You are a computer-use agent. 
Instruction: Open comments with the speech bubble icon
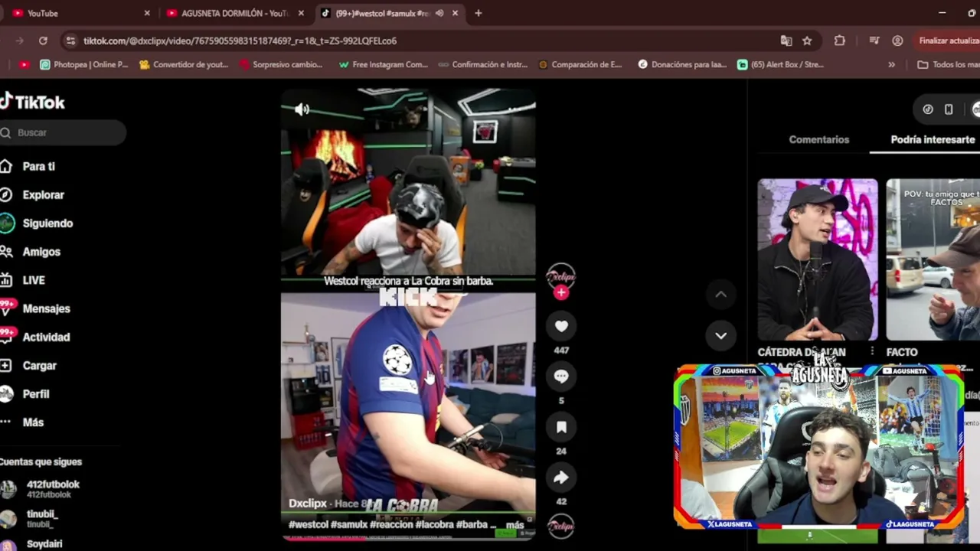point(561,377)
